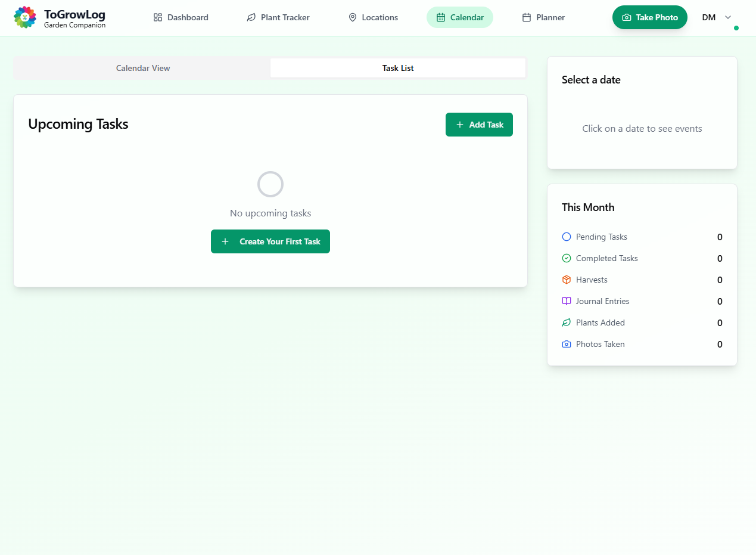Expand the DM user menu chevron
This screenshot has width=756, height=555.
pos(727,17)
